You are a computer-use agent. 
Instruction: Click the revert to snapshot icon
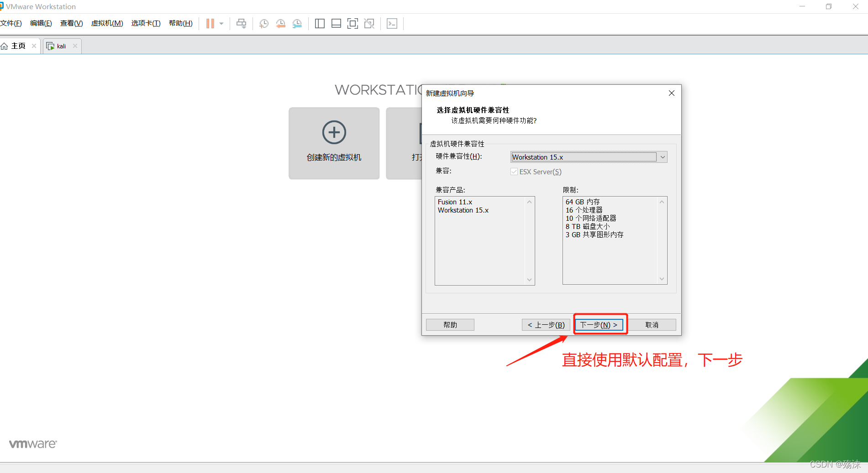point(280,24)
